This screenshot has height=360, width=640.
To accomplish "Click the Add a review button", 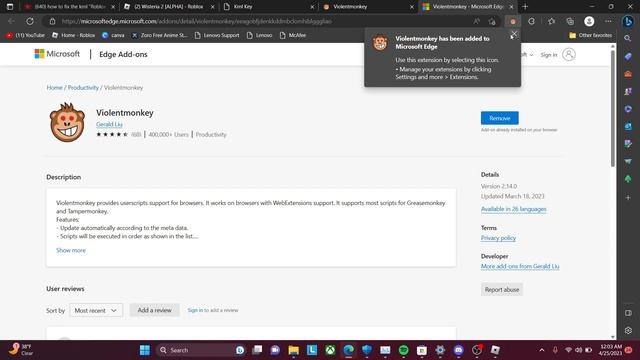I will click(x=154, y=310).
